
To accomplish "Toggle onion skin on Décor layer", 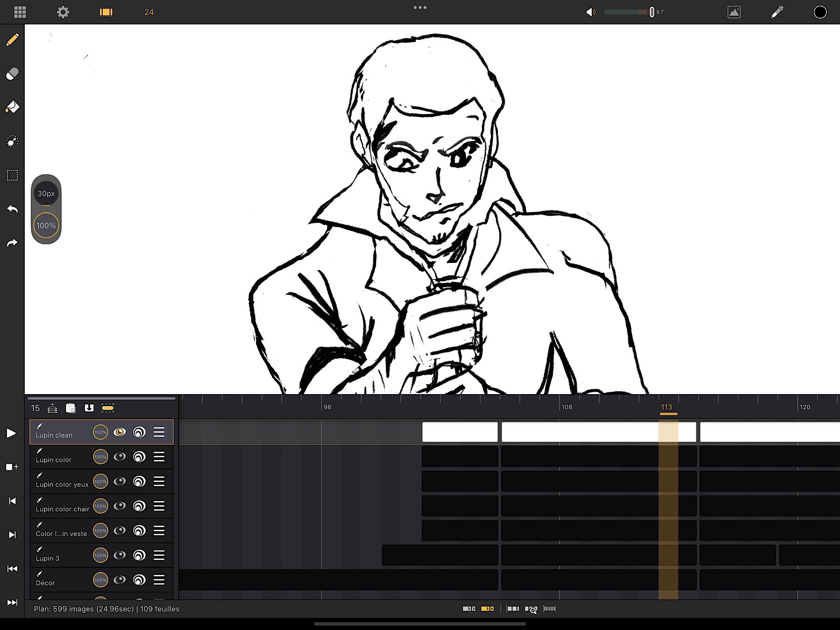I will [x=140, y=580].
